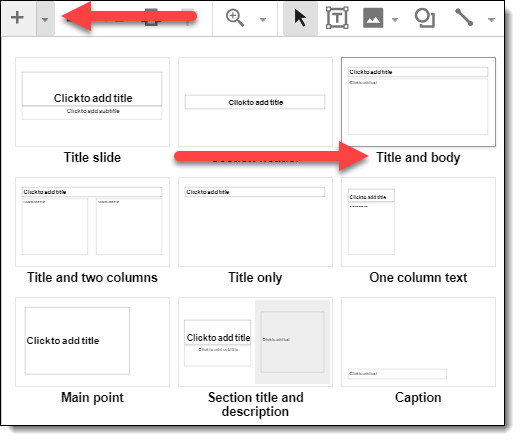Choose the Title slide layout thumbnail
The image size is (520, 441).
tap(92, 102)
